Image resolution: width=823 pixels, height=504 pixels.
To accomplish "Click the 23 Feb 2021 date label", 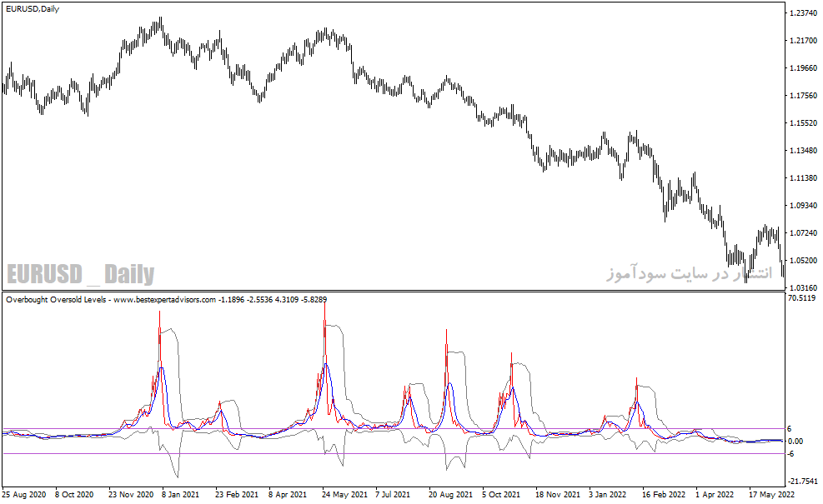I will [237, 495].
